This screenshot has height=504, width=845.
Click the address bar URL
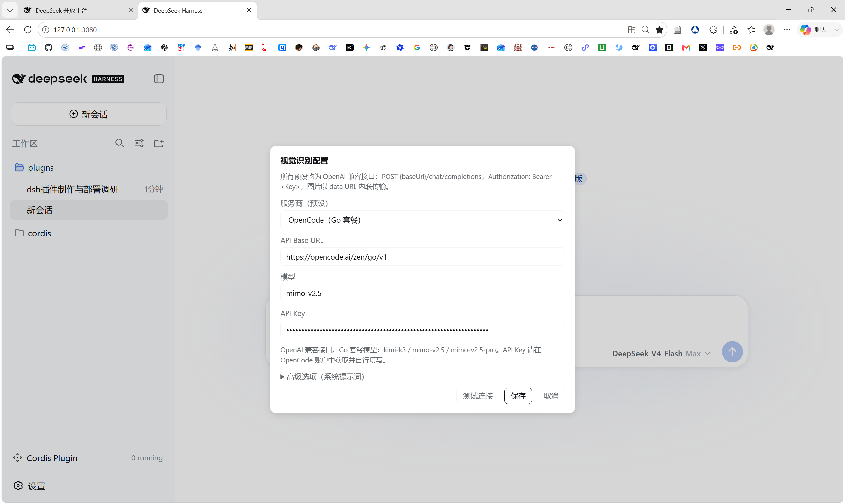[x=75, y=30]
